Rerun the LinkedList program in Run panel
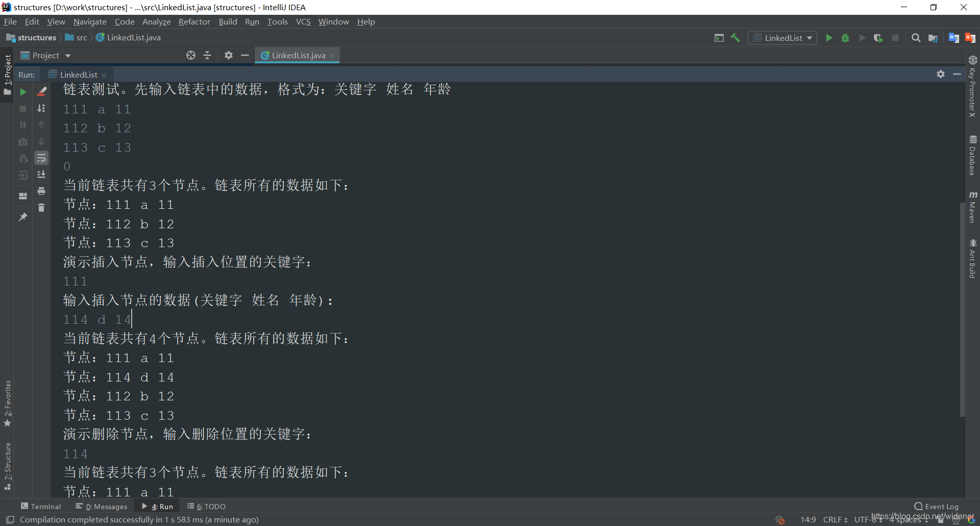980x526 pixels. [x=23, y=92]
